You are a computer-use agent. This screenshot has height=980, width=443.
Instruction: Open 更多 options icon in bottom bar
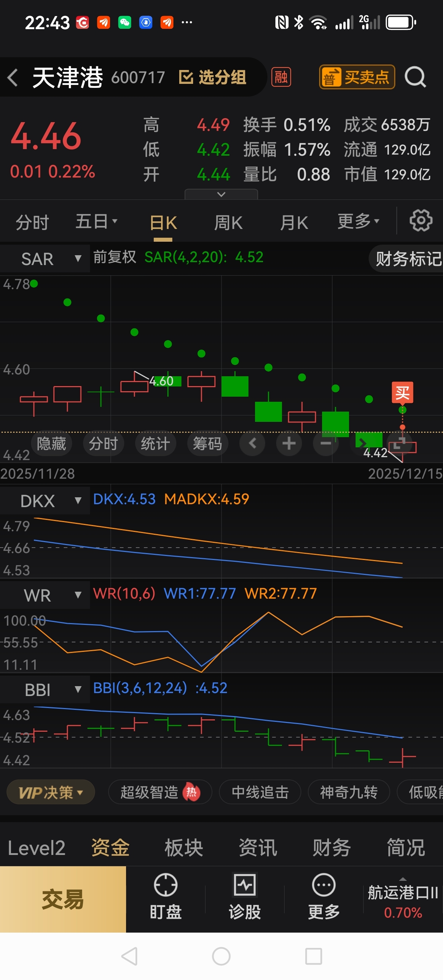click(324, 896)
